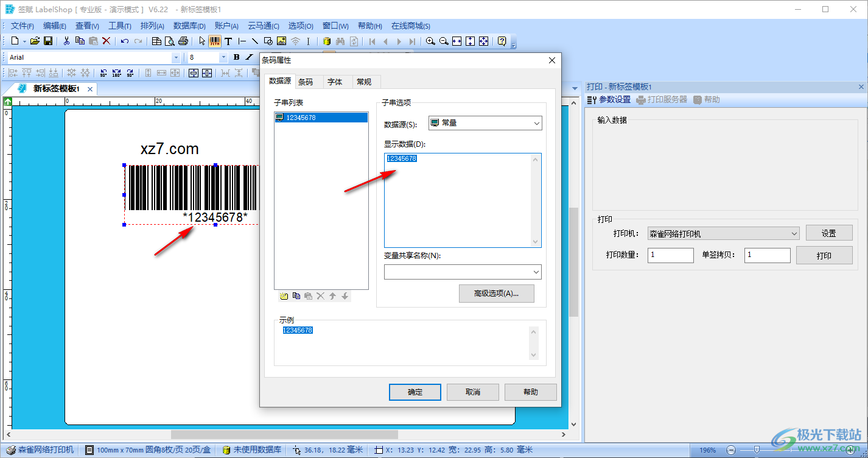This screenshot has width=868, height=458.
Task: Open the 数据源 常量 dropdown
Action: tap(485, 123)
